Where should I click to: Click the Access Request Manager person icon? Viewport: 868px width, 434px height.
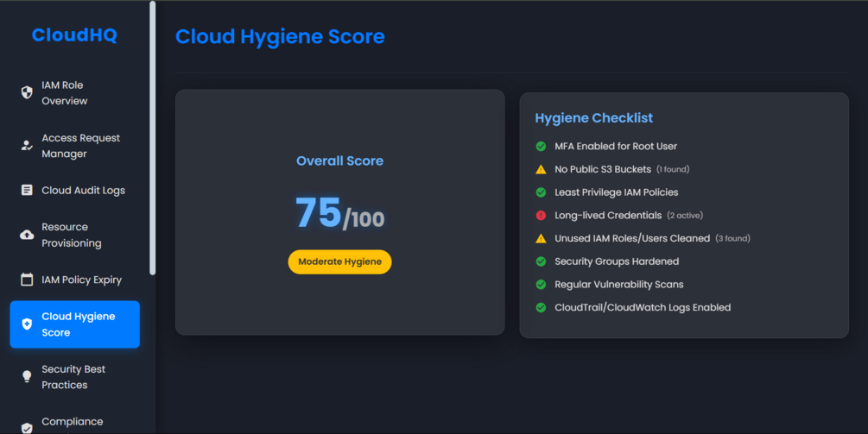pos(27,146)
